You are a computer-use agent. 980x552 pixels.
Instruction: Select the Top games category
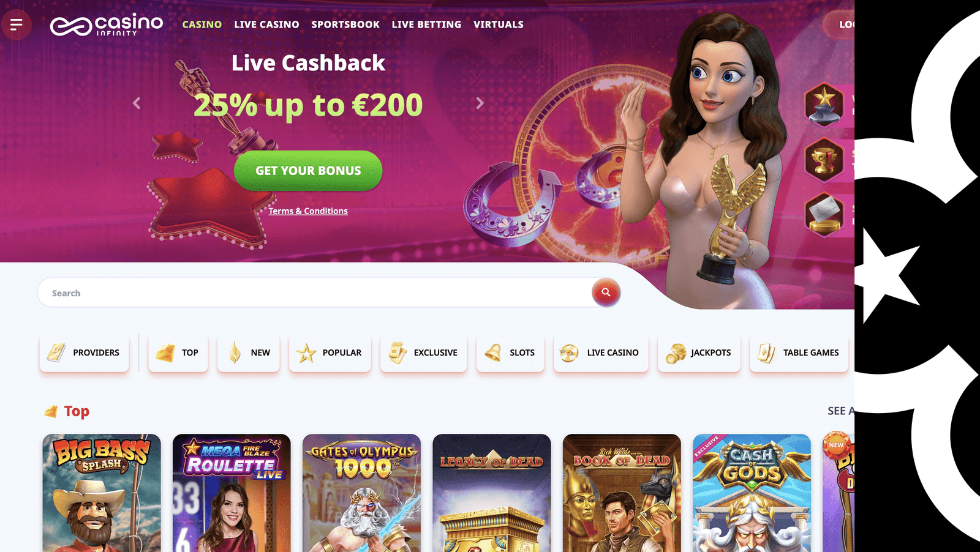click(x=178, y=352)
